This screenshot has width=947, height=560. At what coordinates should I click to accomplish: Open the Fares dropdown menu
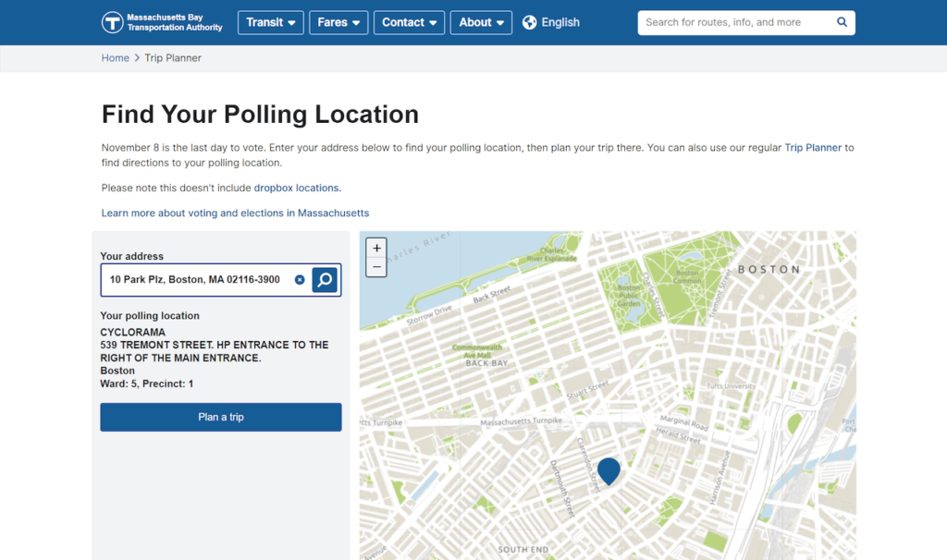[x=338, y=22]
